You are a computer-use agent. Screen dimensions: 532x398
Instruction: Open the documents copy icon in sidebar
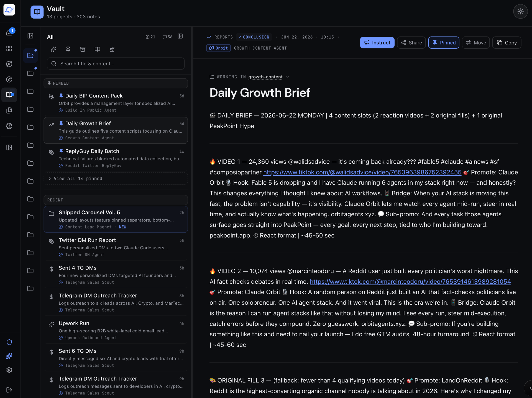9,110
